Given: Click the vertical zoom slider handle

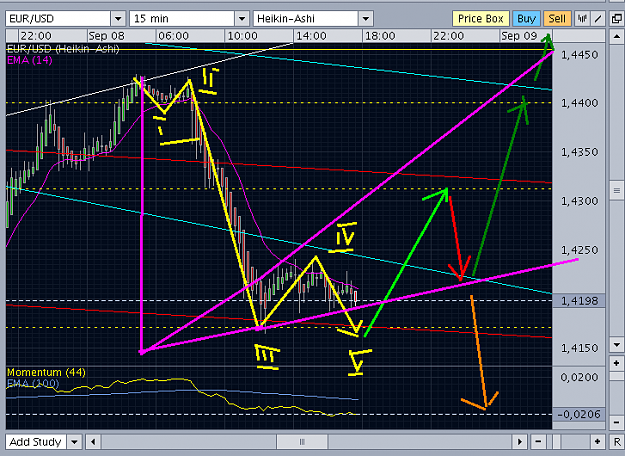Looking at the screenshot, I should 617,376.
